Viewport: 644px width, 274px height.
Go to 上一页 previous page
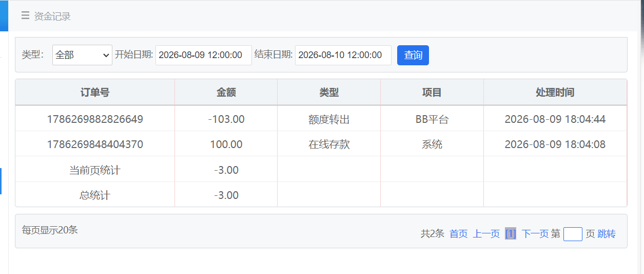(486, 234)
